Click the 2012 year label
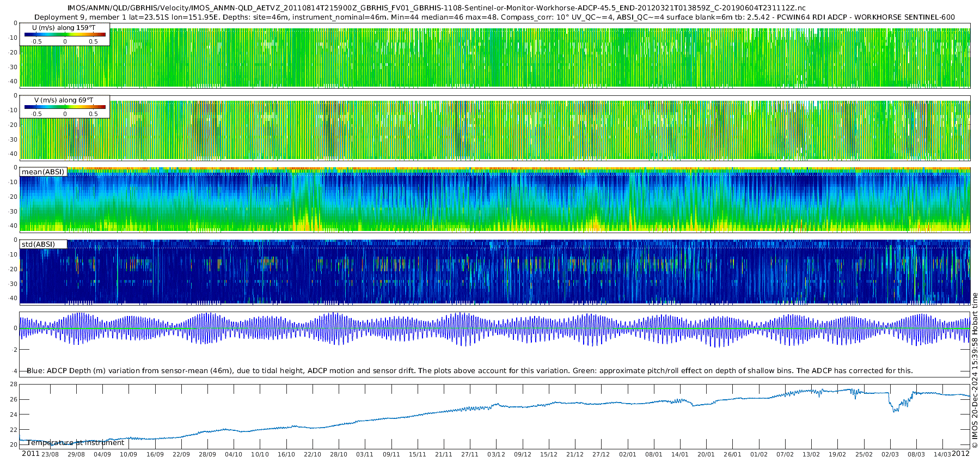The image size is (980, 463). pos(960,454)
